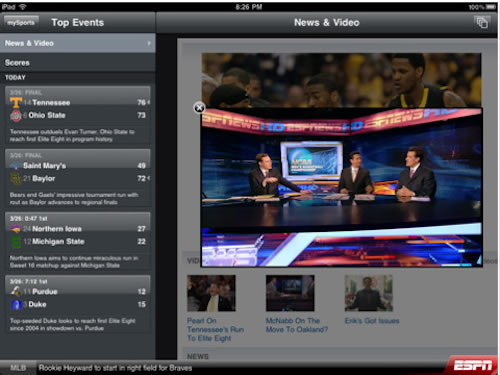Viewport: 500px width, 375px height.
Task: Tap the battery indicator in status bar
Action: [x=491, y=7]
